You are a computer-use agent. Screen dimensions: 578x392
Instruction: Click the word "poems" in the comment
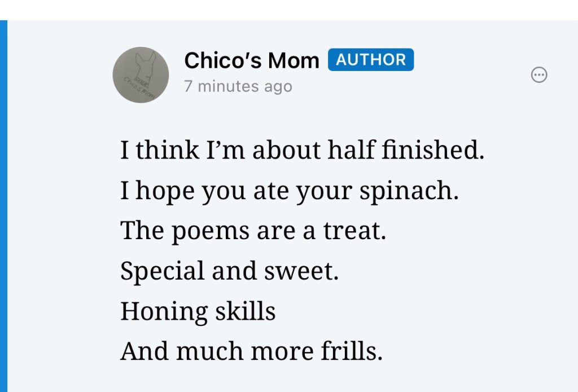pos(202,232)
